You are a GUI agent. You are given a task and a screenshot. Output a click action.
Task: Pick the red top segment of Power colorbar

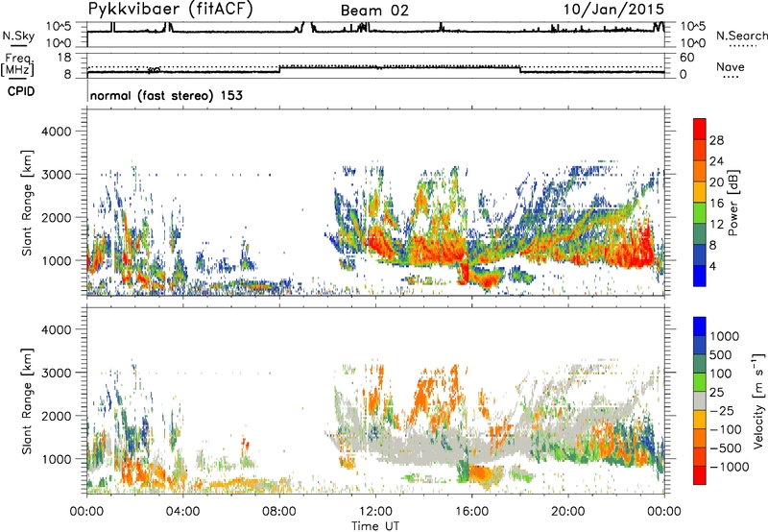(700, 130)
